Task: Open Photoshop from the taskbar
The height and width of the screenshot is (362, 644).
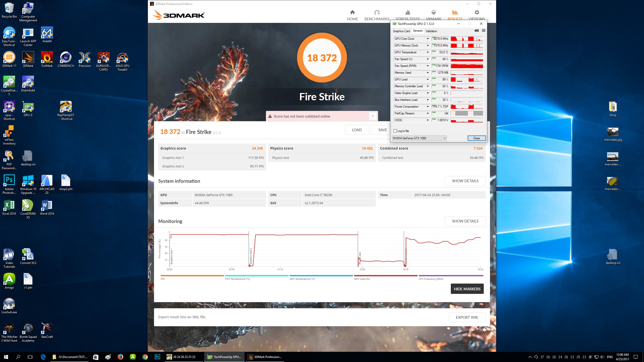Action: pyautogui.click(x=157, y=357)
